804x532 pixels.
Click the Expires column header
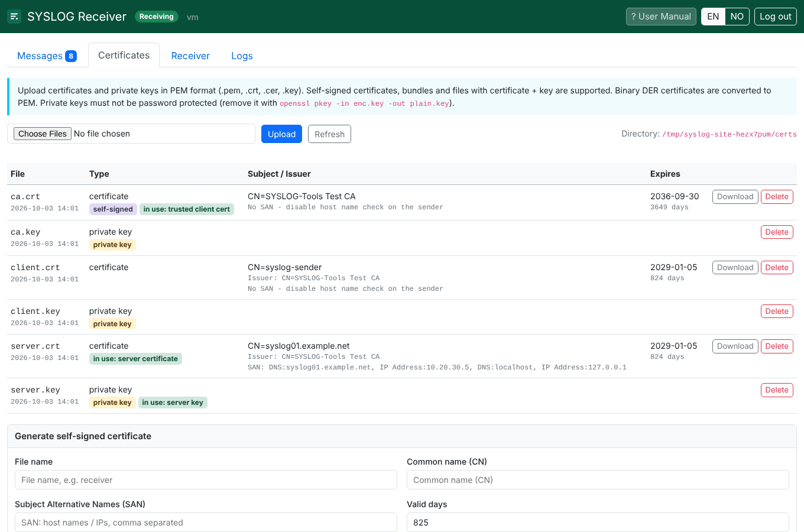click(665, 174)
